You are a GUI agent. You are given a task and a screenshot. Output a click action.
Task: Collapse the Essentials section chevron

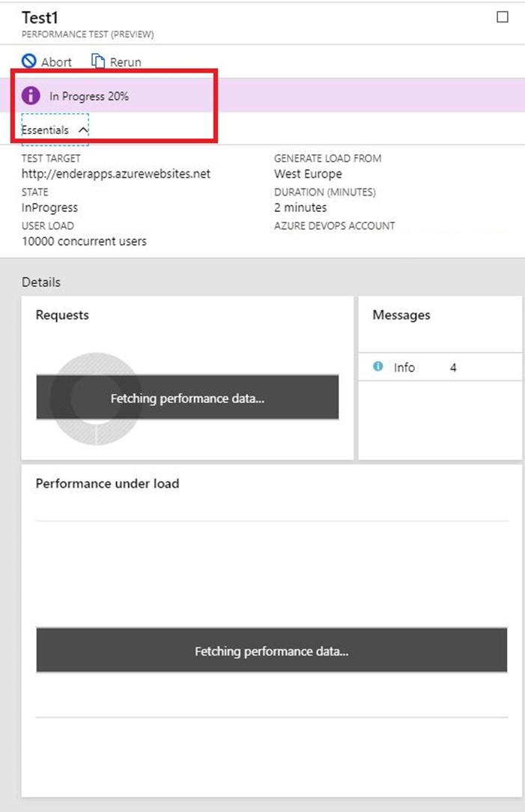pyautogui.click(x=83, y=130)
